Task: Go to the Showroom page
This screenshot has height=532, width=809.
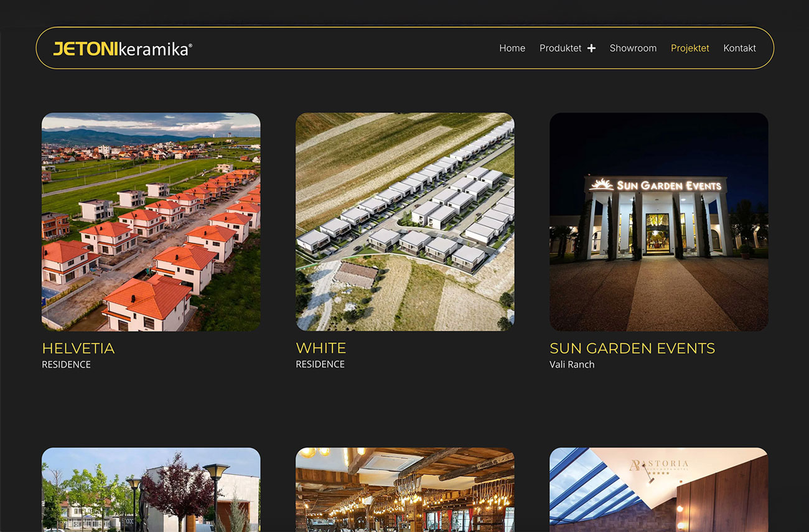Action: coord(632,48)
